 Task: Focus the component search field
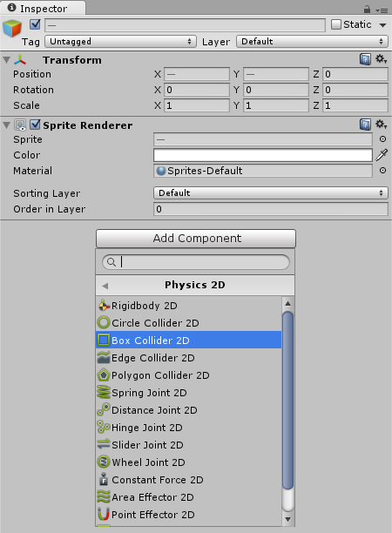pyautogui.click(x=196, y=262)
